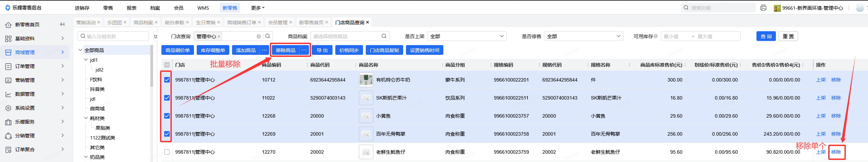This screenshot has height=162, width=868.
Task: Click the user avatar in the top right
Action: click(x=860, y=8)
